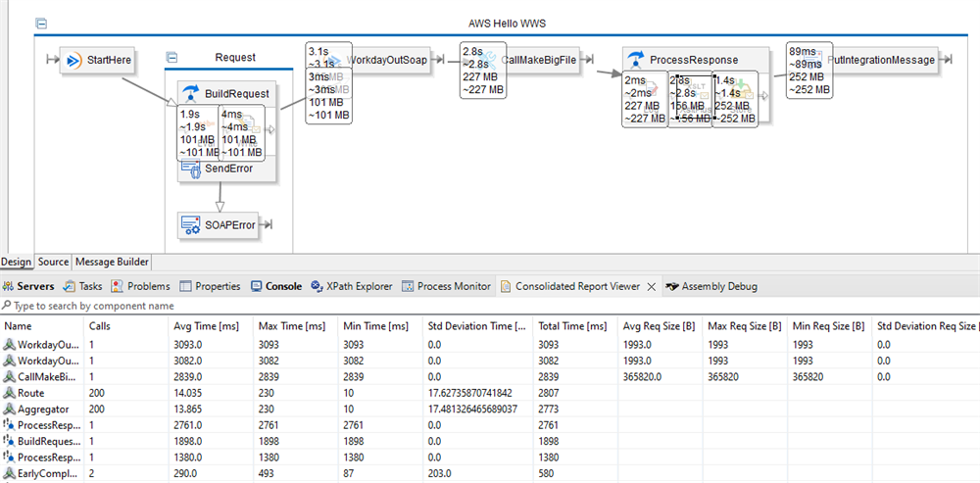This screenshot has height=483, width=980.
Task: Collapse the Request sub-assembly
Action: pos(171,58)
